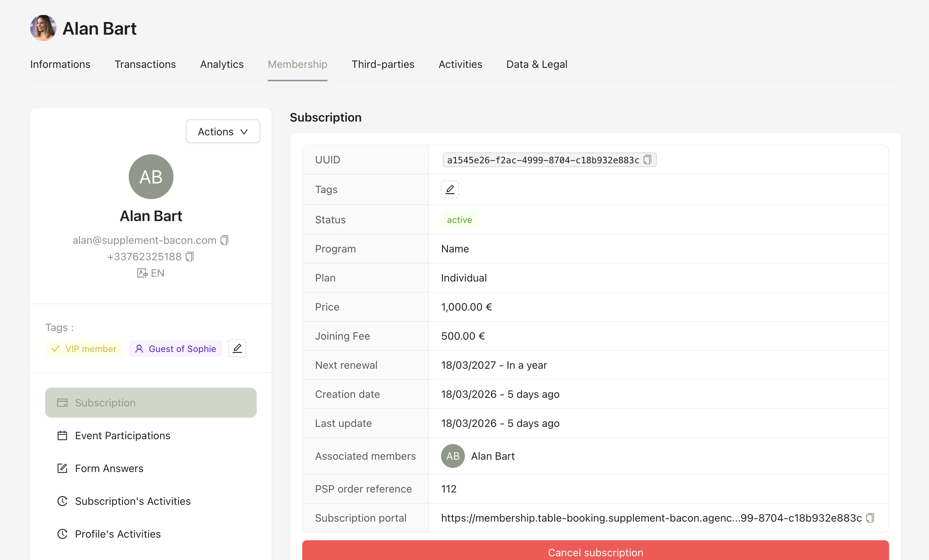
Task: Go to the Data & Legal tab
Action: 537,65
